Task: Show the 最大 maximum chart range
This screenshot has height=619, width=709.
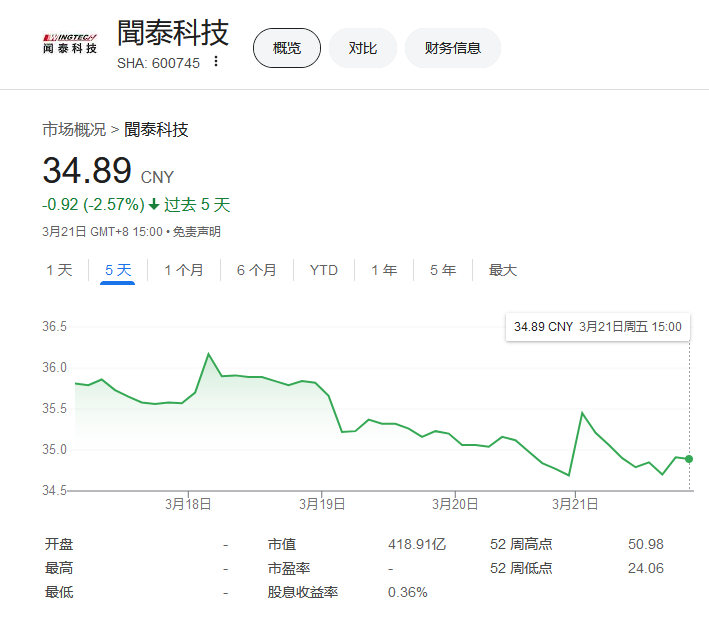Action: tap(503, 270)
